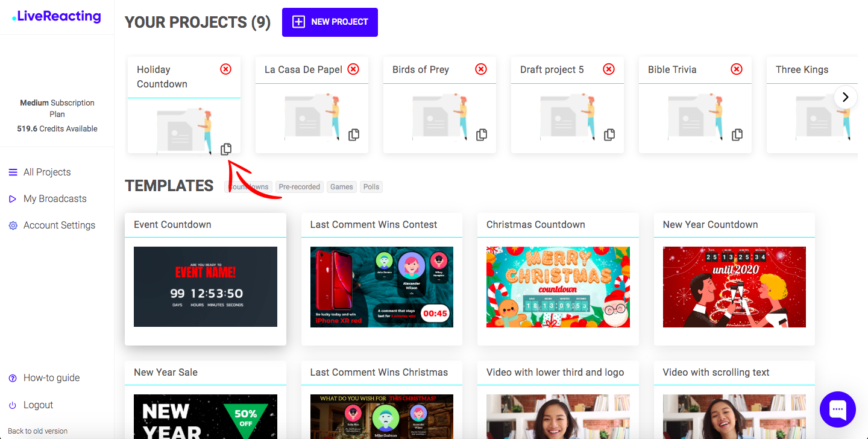Delete the Draft project 5 project
This screenshot has height=439, width=868.
(609, 69)
